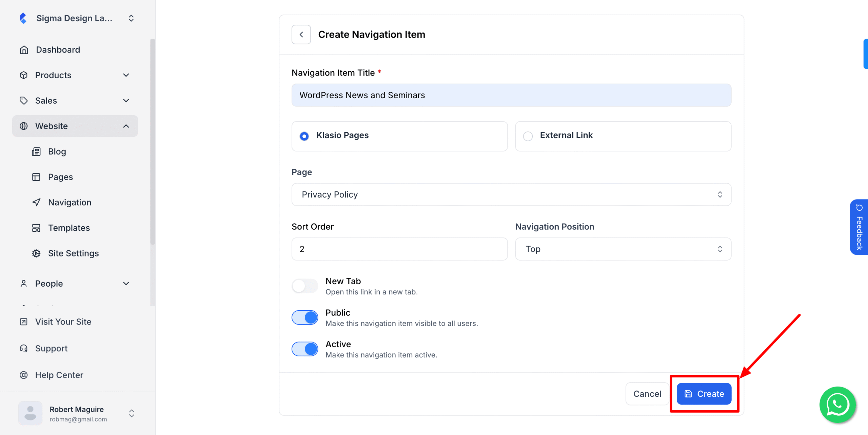
Task: Click the Support headset icon
Action: (x=23, y=348)
